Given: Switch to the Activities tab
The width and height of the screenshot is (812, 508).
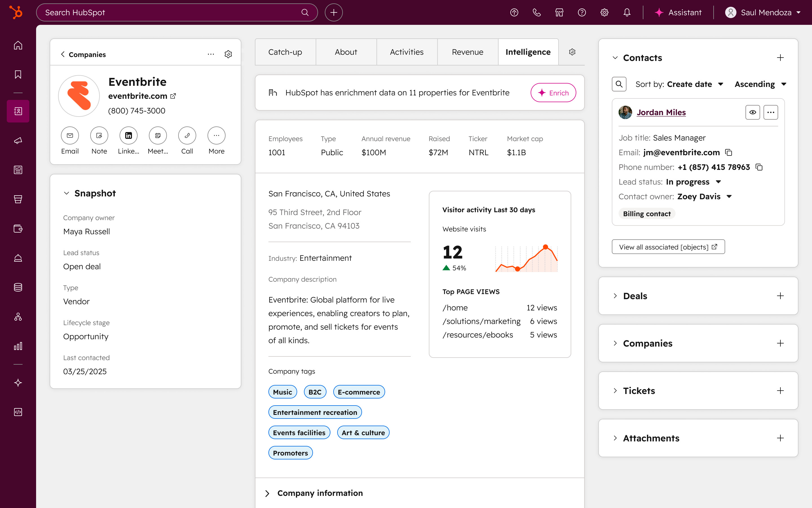Looking at the screenshot, I should pos(407,52).
